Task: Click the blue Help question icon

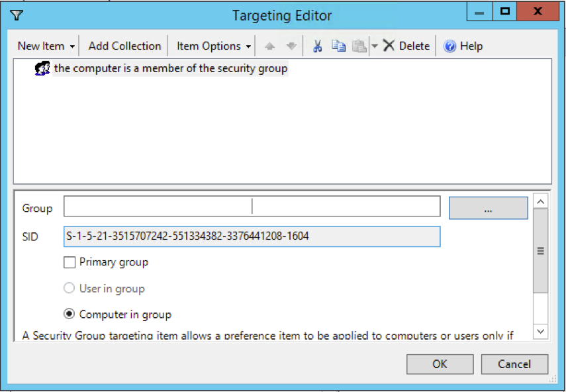Action: (x=450, y=46)
